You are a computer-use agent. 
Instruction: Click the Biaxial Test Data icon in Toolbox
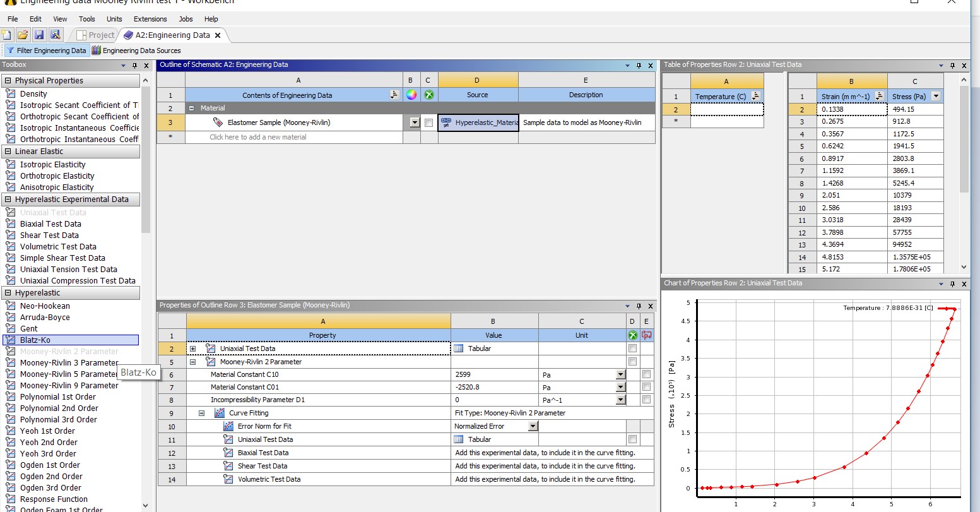coord(10,224)
